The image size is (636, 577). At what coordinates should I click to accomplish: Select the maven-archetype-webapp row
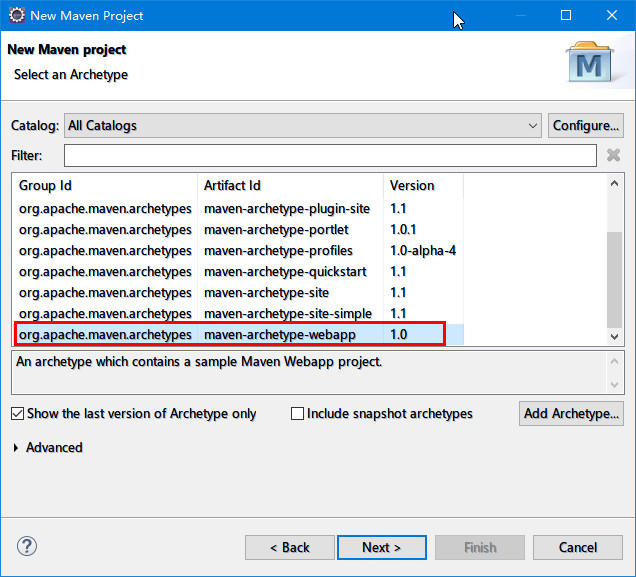point(238,335)
